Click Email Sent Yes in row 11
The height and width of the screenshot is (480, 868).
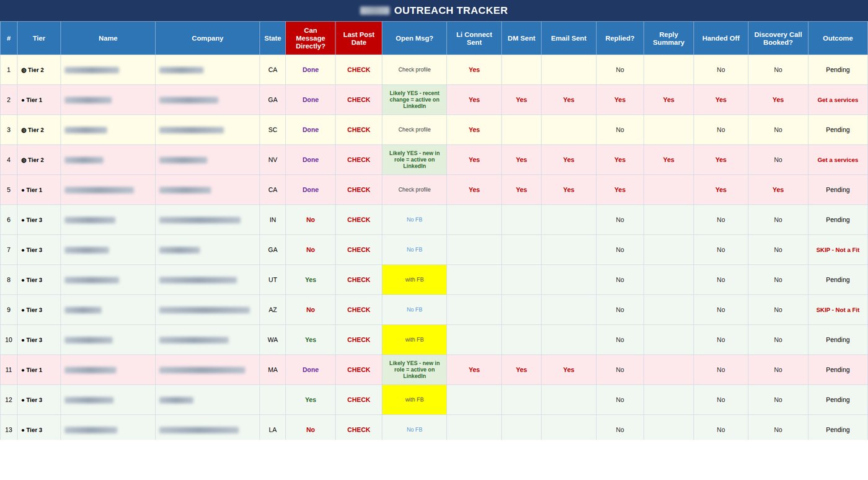point(569,370)
